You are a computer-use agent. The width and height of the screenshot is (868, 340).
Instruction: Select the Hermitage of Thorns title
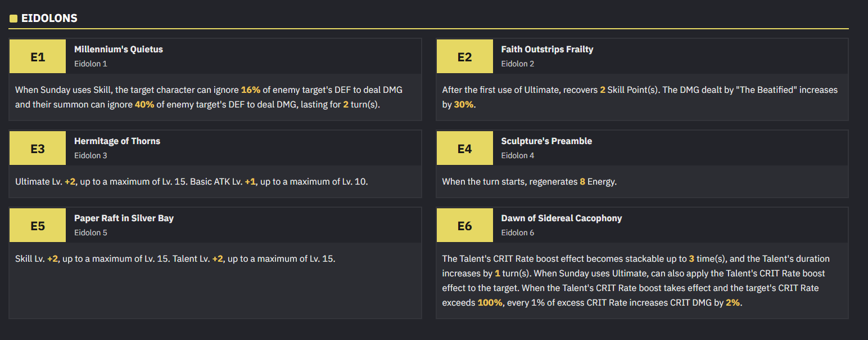pos(117,141)
